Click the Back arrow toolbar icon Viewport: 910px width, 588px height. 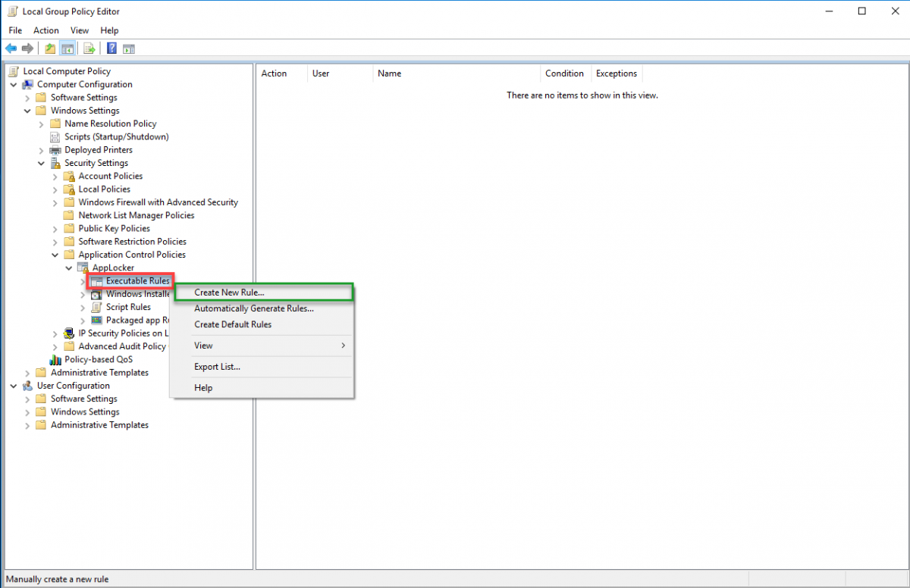tap(11, 48)
